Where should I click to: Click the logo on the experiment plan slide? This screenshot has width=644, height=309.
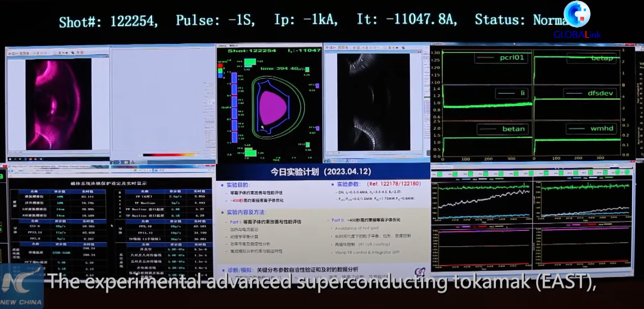tap(420, 272)
